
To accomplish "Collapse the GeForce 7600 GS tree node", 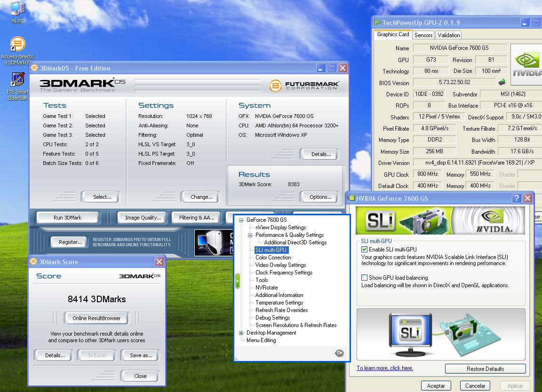I will point(241,220).
